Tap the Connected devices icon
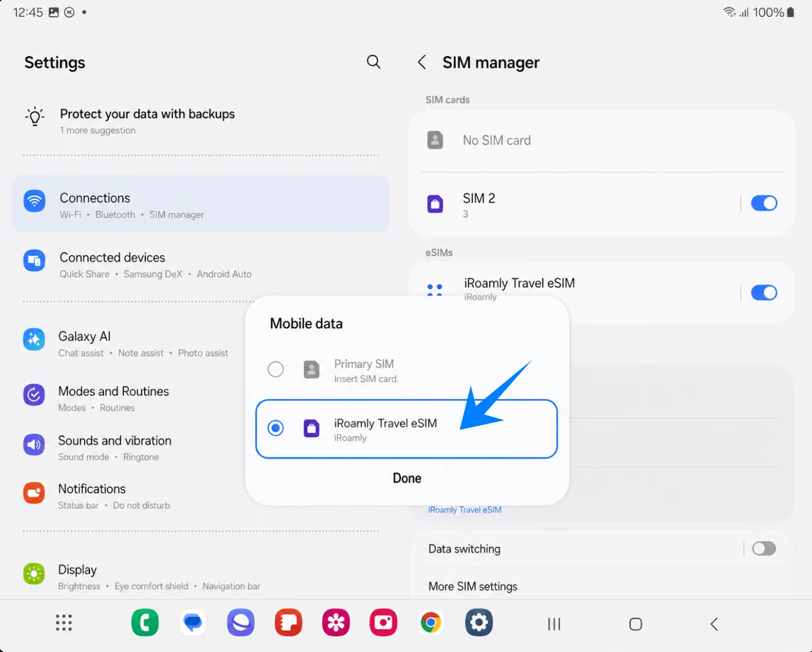This screenshot has height=652, width=812. (x=34, y=260)
